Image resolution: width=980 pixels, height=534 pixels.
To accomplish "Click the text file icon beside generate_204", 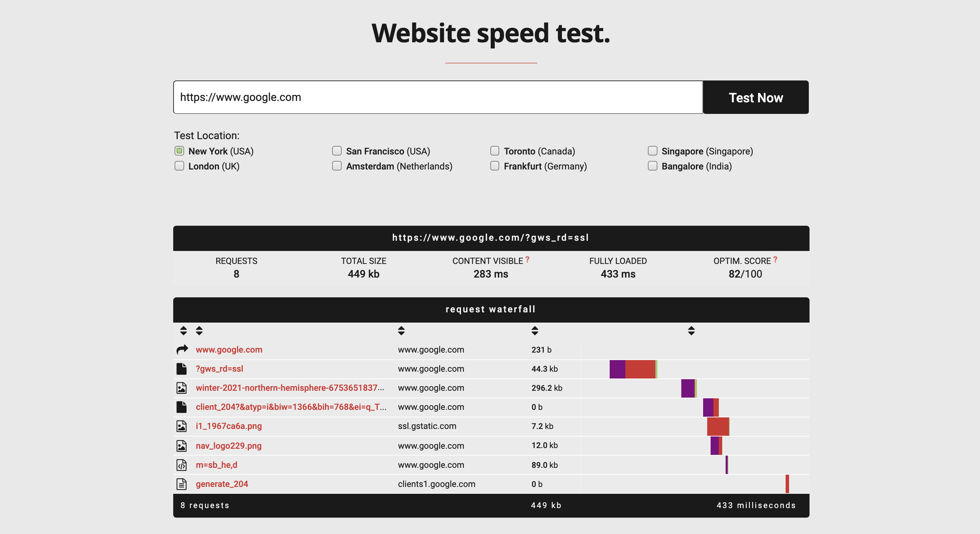I will 181,484.
